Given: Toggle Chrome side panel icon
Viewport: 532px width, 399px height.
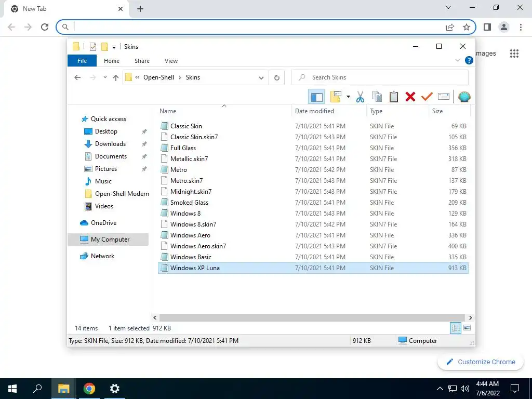Looking at the screenshot, I should click(x=487, y=27).
